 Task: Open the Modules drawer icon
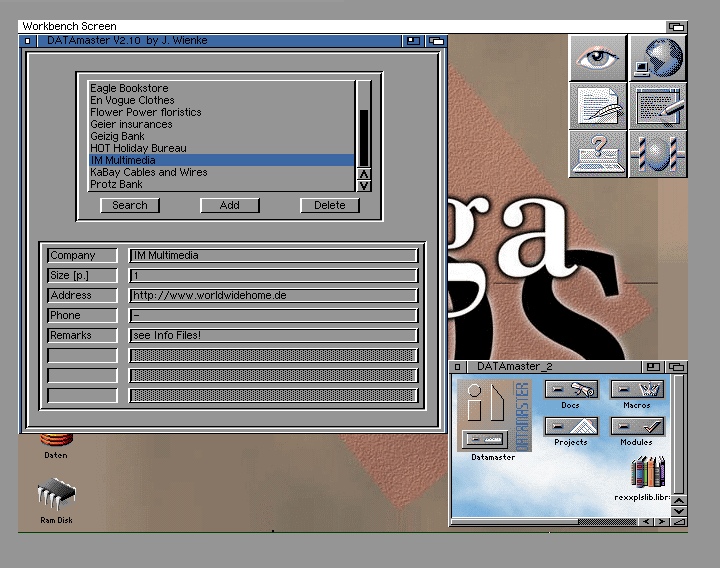pos(637,427)
